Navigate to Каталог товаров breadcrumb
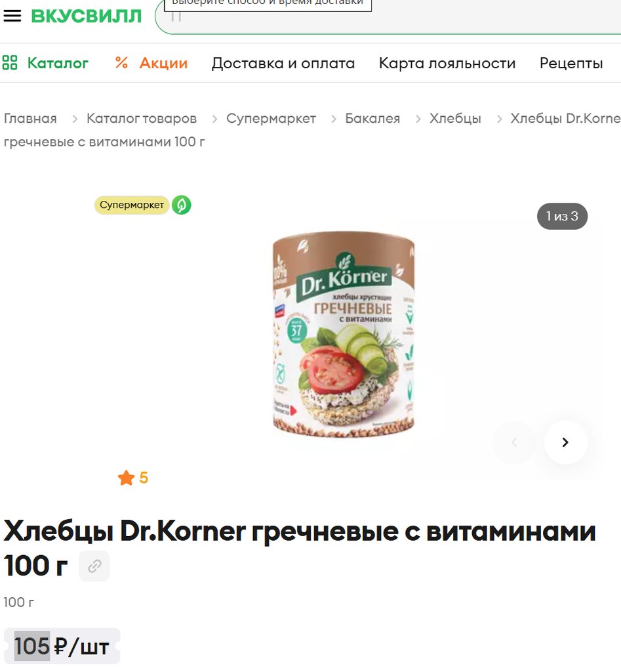Viewport: 621px width, 672px height. (x=142, y=118)
